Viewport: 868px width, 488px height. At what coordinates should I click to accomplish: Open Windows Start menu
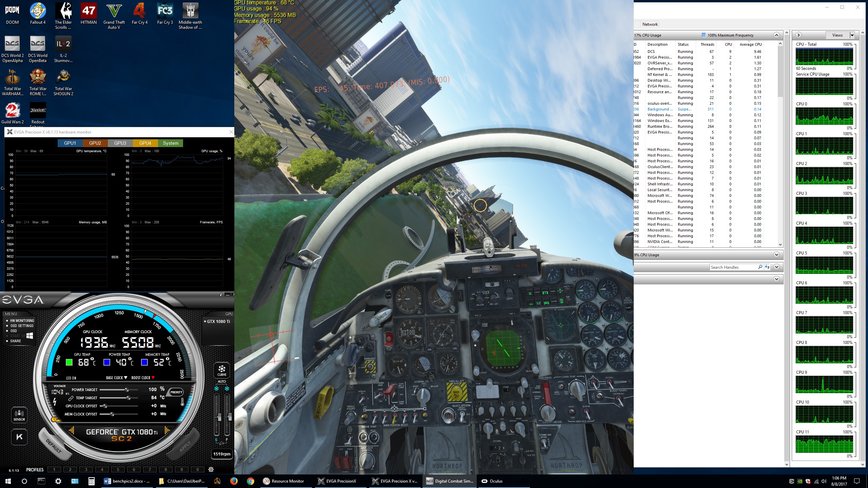click(x=8, y=481)
